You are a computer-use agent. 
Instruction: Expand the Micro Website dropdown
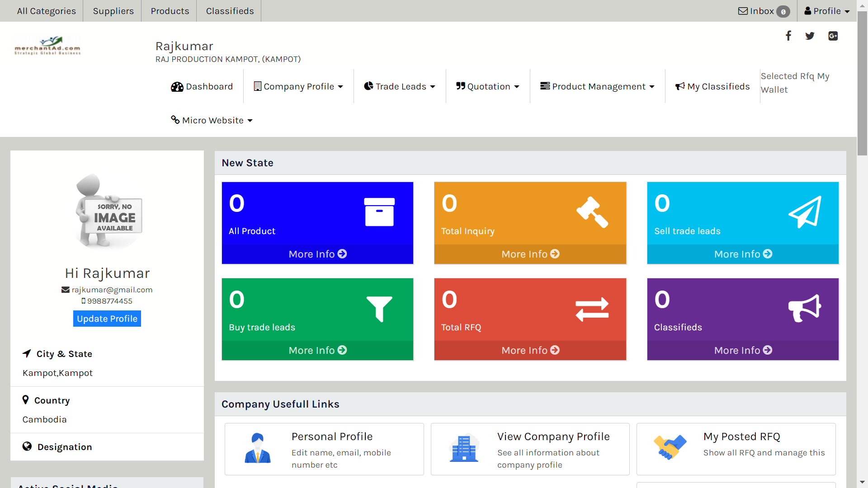(x=212, y=120)
